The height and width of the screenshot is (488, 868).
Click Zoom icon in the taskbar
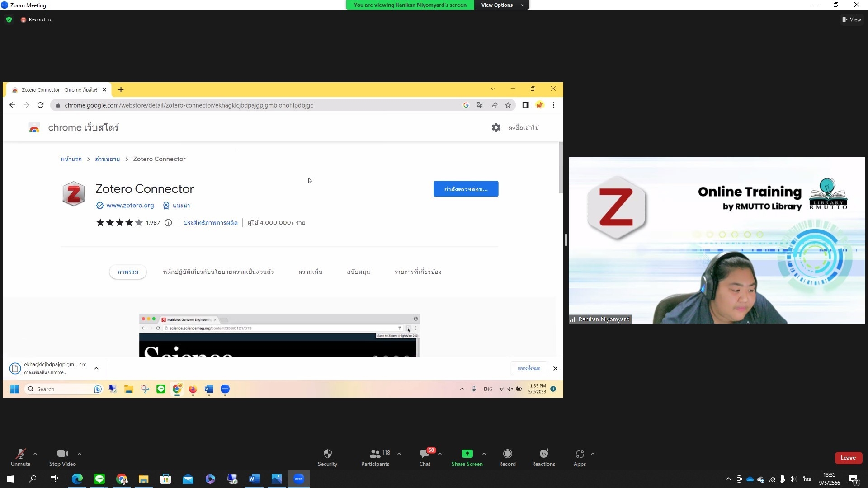(x=299, y=479)
